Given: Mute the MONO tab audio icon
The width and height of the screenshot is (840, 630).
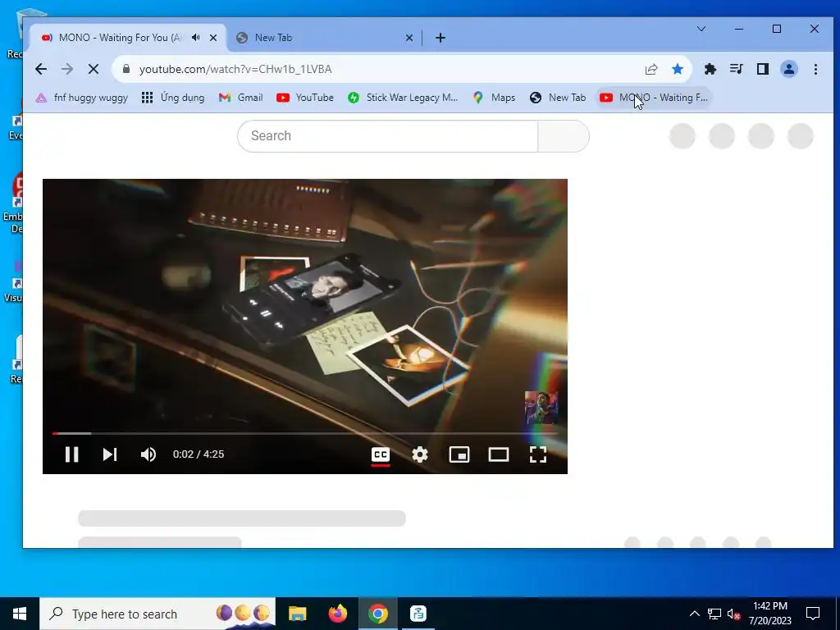Looking at the screenshot, I should (196, 38).
